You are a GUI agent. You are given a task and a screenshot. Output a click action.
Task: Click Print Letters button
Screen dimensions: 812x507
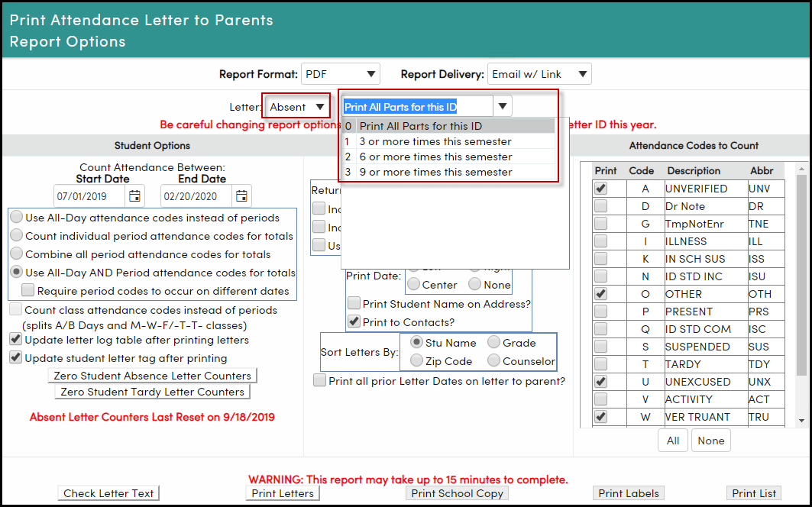point(282,493)
